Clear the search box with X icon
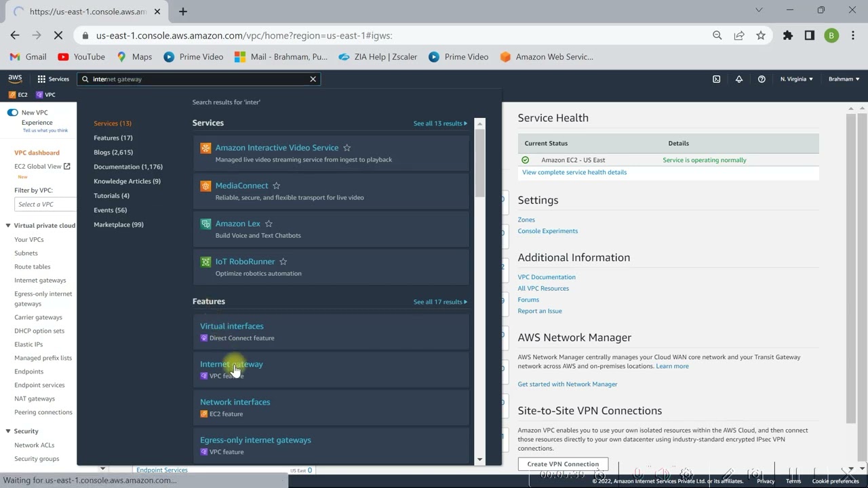 click(x=313, y=79)
